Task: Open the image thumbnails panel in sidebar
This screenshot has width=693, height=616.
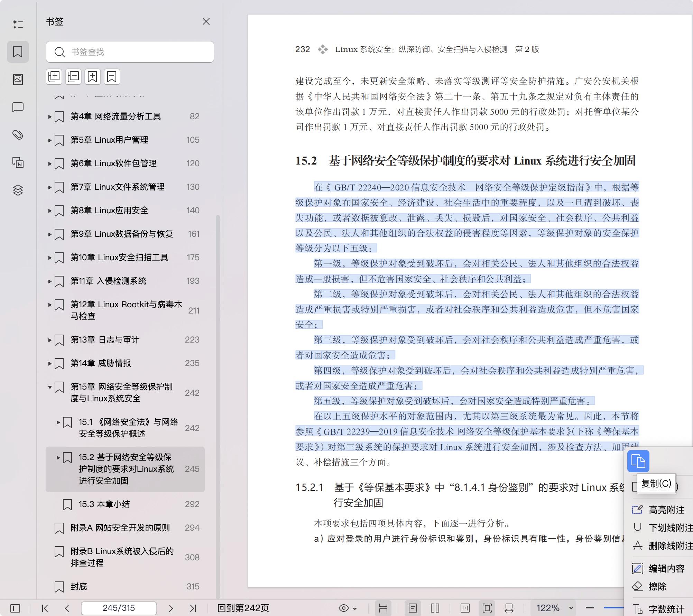Action: coord(18,79)
